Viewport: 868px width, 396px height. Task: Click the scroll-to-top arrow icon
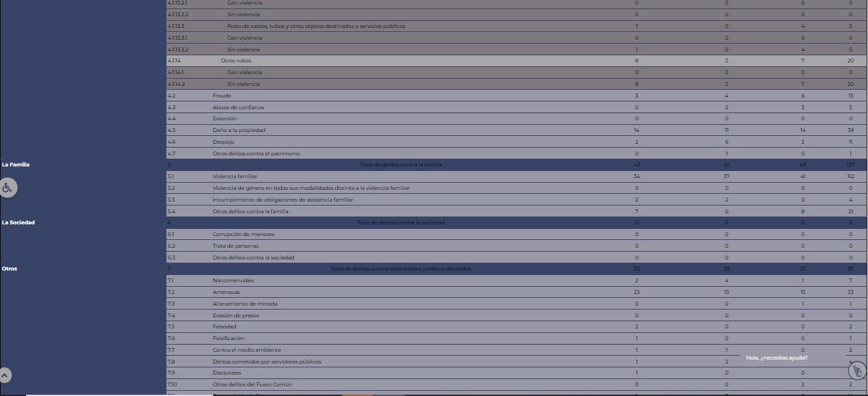point(5,375)
